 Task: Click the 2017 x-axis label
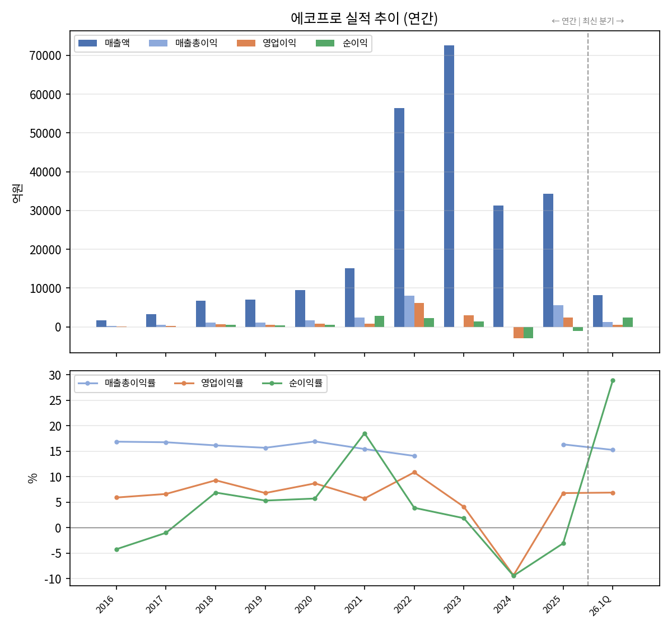click(x=155, y=604)
